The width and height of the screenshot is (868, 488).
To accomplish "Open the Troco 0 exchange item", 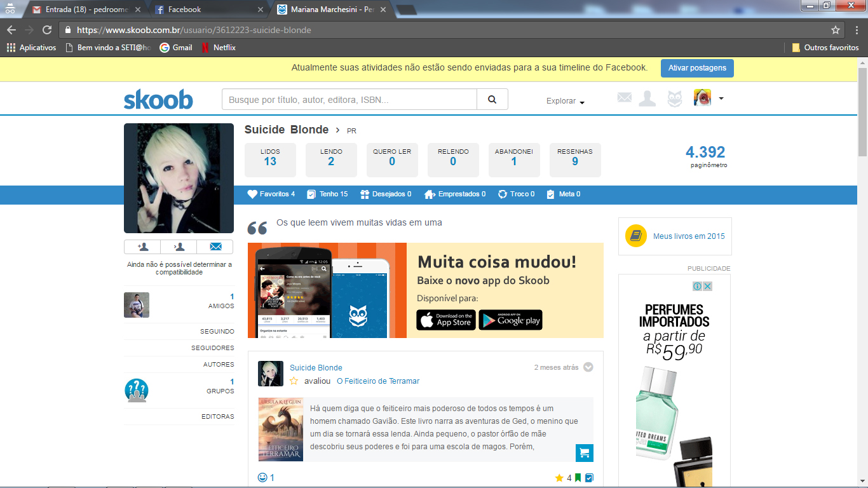I will [x=516, y=194].
